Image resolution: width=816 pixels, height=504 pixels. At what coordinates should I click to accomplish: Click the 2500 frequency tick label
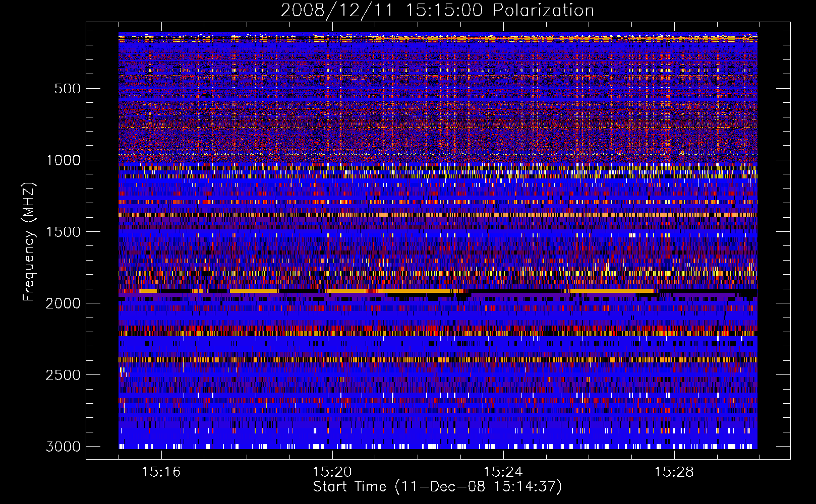pos(63,375)
